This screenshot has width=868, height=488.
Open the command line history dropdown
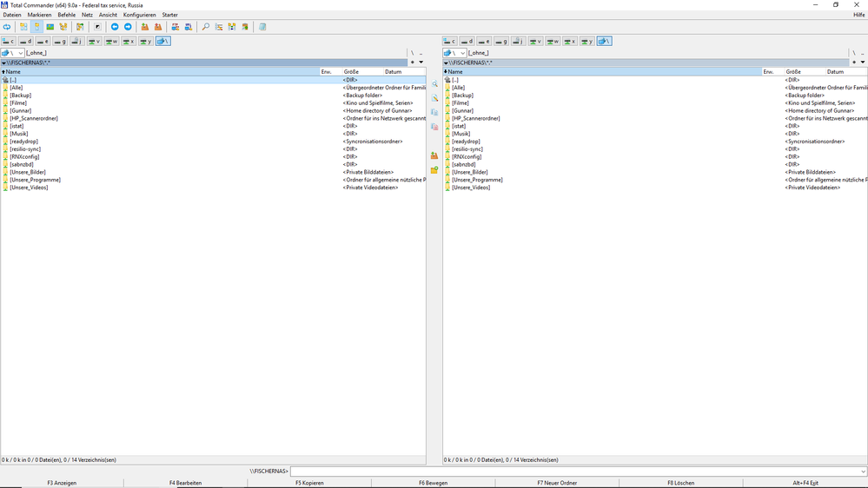[863, 472]
